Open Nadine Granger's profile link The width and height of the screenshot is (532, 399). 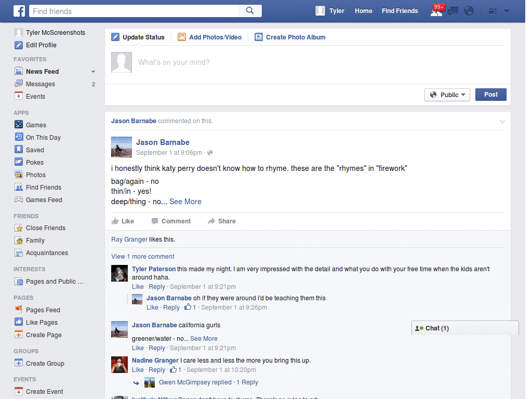click(x=155, y=361)
